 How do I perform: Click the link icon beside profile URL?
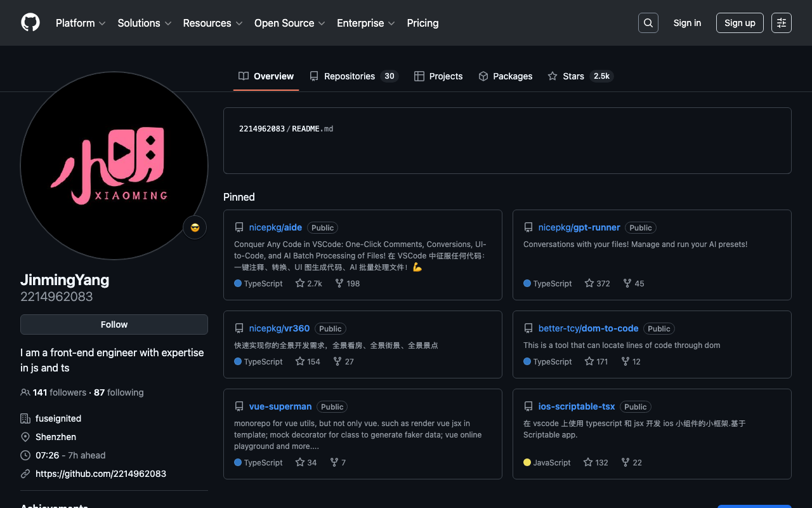[x=25, y=474]
